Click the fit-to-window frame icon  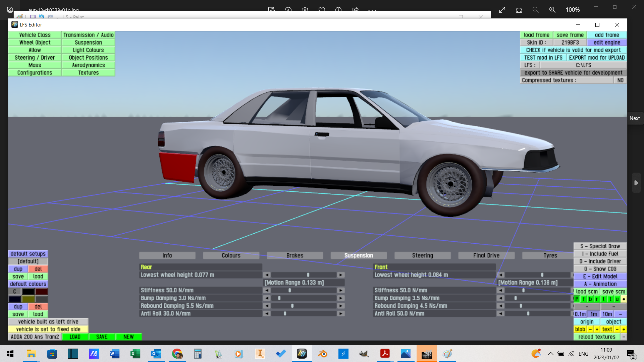pyautogui.click(x=519, y=10)
